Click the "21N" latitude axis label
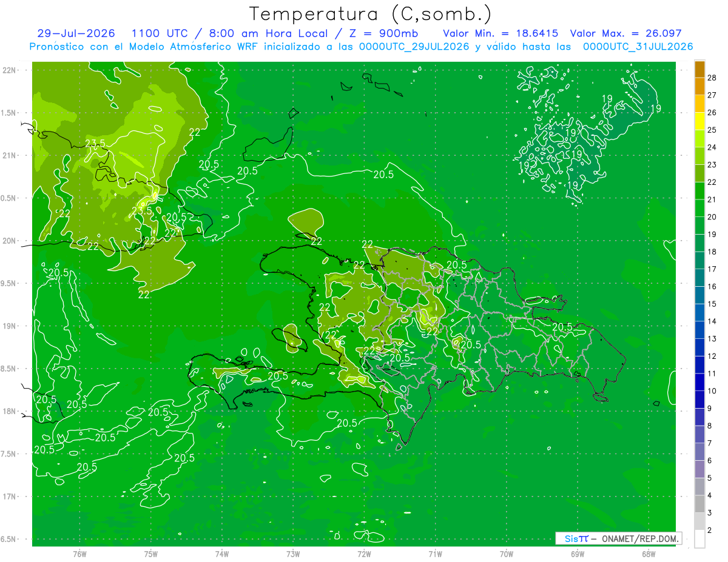 9,156
